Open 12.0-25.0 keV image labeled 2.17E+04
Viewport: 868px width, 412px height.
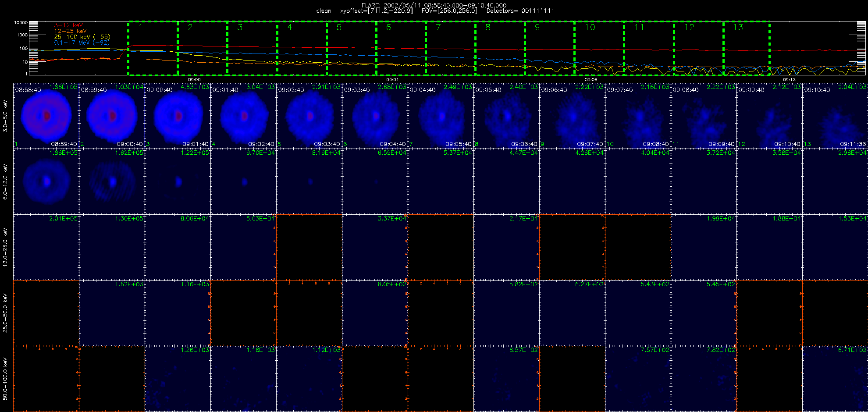point(507,247)
